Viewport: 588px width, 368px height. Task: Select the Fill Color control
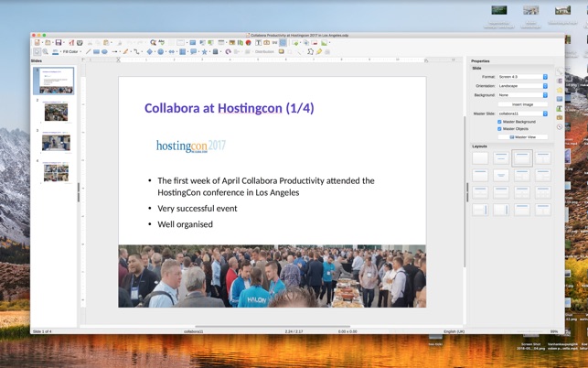(x=69, y=52)
